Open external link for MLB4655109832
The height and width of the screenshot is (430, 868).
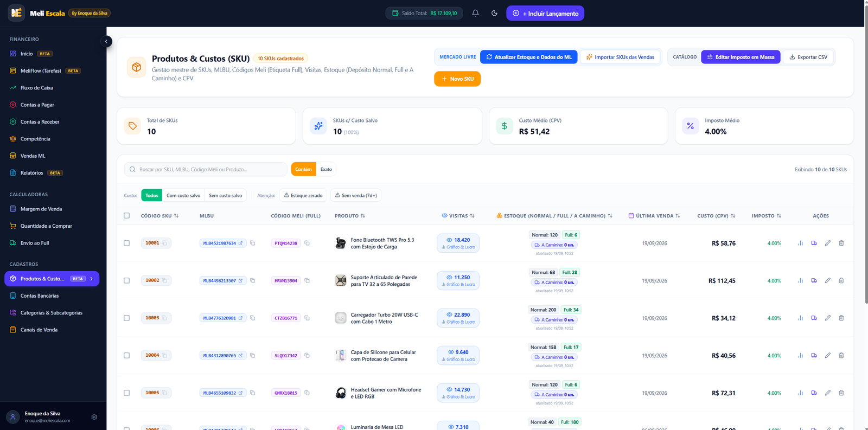tap(240, 393)
